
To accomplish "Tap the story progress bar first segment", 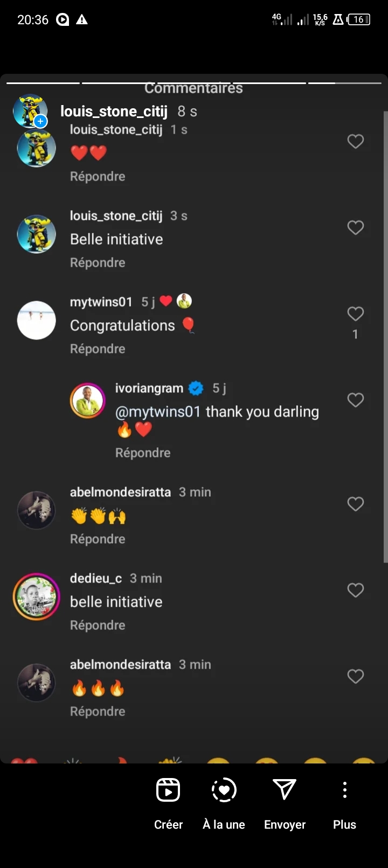I will tap(43, 83).
